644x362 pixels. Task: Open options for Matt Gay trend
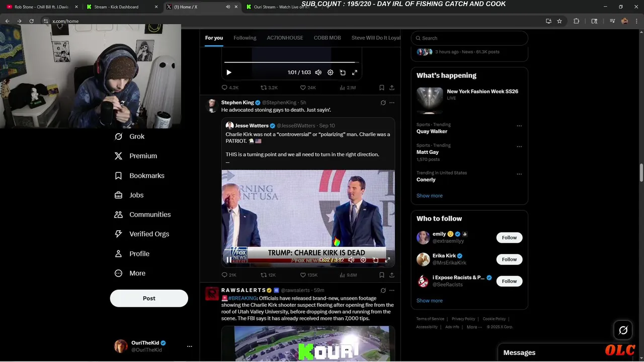519,147
